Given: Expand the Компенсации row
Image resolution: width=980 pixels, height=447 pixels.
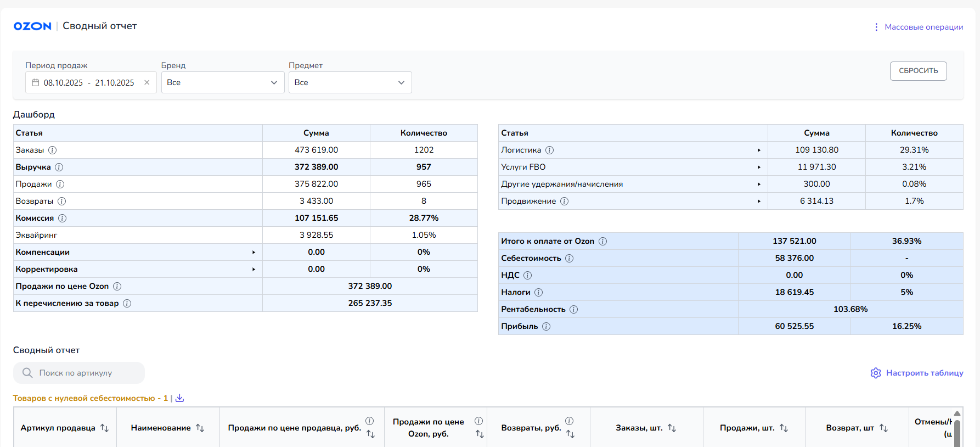Looking at the screenshot, I should coord(254,252).
